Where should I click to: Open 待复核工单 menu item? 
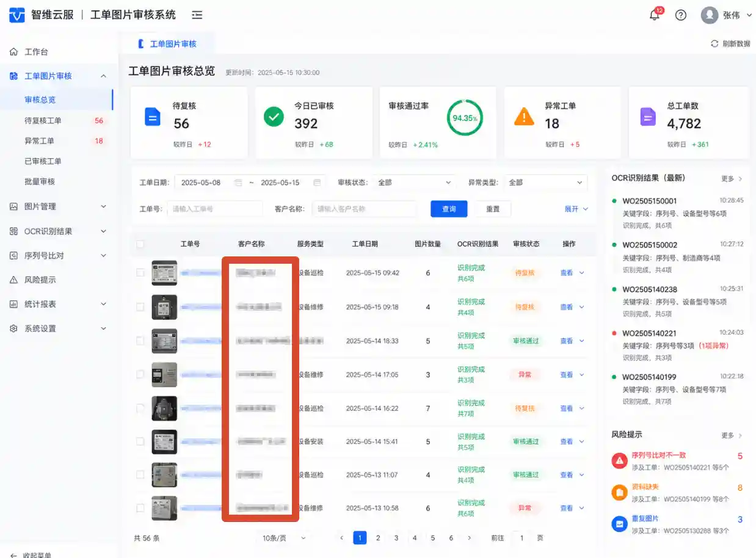click(x=56, y=120)
